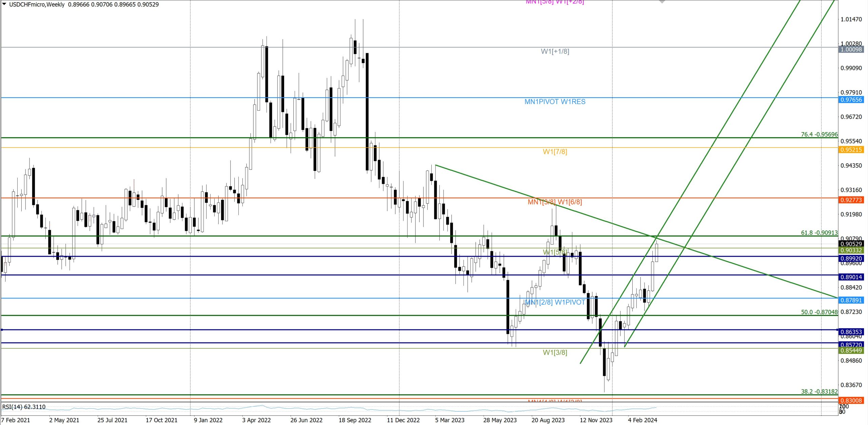Image resolution: width=868 pixels, height=425 pixels.
Task: Click the 0.97656 blue price tag
Action: (851, 100)
